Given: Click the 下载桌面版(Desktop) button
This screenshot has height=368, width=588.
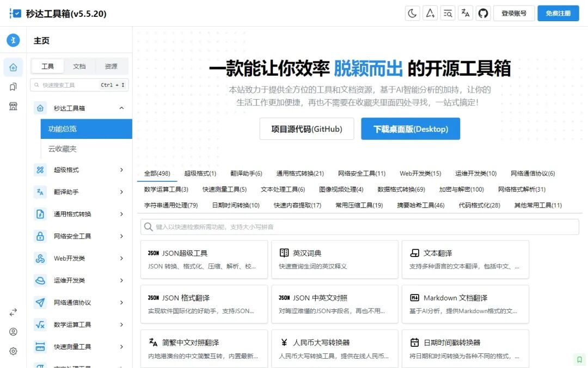Looking at the screenshot, I should tap(411, 128).
